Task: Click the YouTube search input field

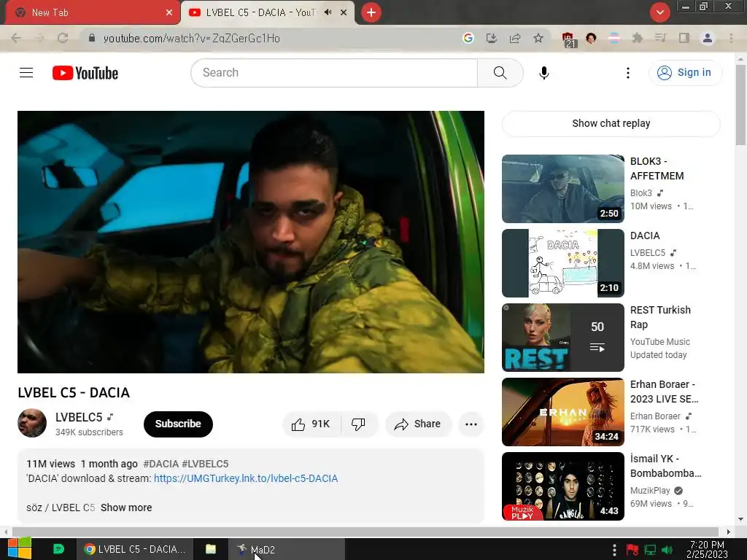Action: click(x=334, y=73)
